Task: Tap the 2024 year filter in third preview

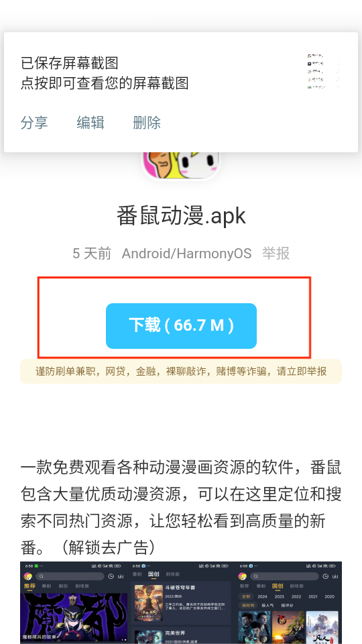Action: pos(263,596)
